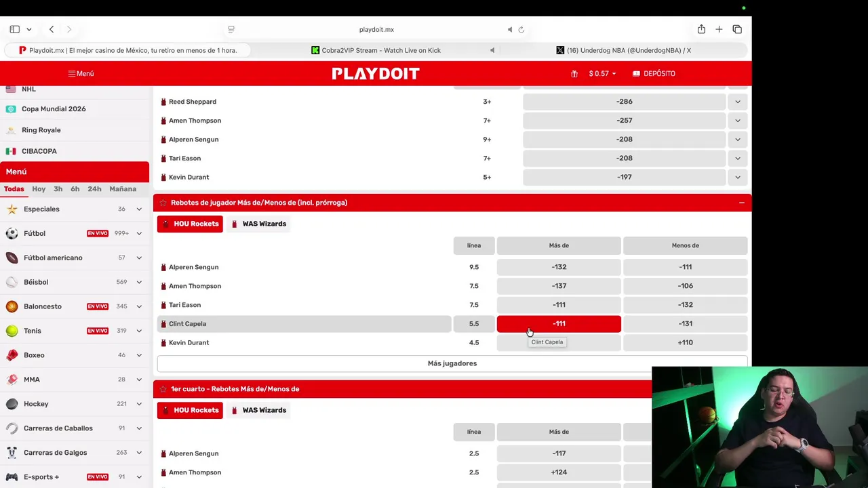Viewport: 868px width, 488px height.
Task: Click Kevin Durant name in Rebotes list
Action: (189, 343)
